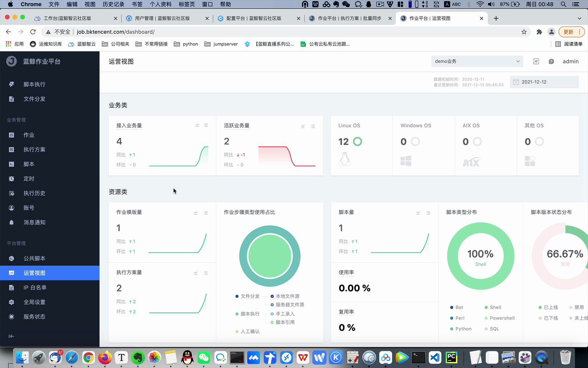Switch to 执行方案 批量同步 browser tab

[x=350, y=18]
